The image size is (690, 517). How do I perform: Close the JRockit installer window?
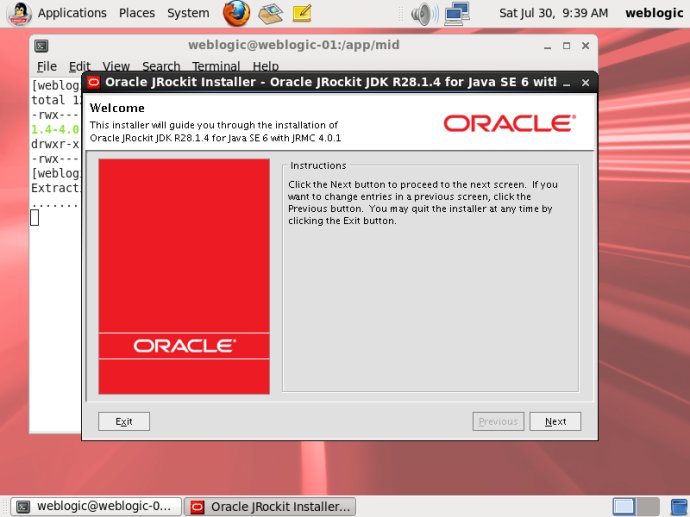pyautogui.click(x=585, y=83)
